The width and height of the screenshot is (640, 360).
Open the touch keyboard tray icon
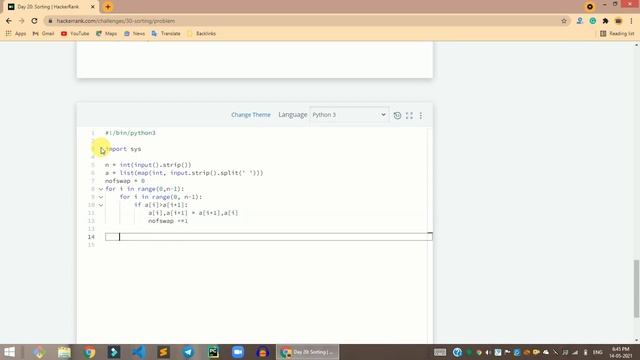point(440,352)
